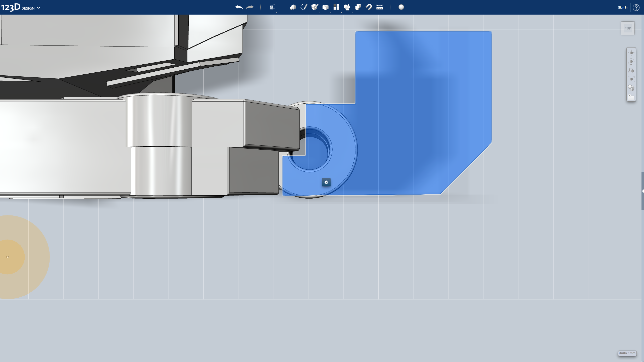
Task: Select the Modify tool
Action: (326, 7)
